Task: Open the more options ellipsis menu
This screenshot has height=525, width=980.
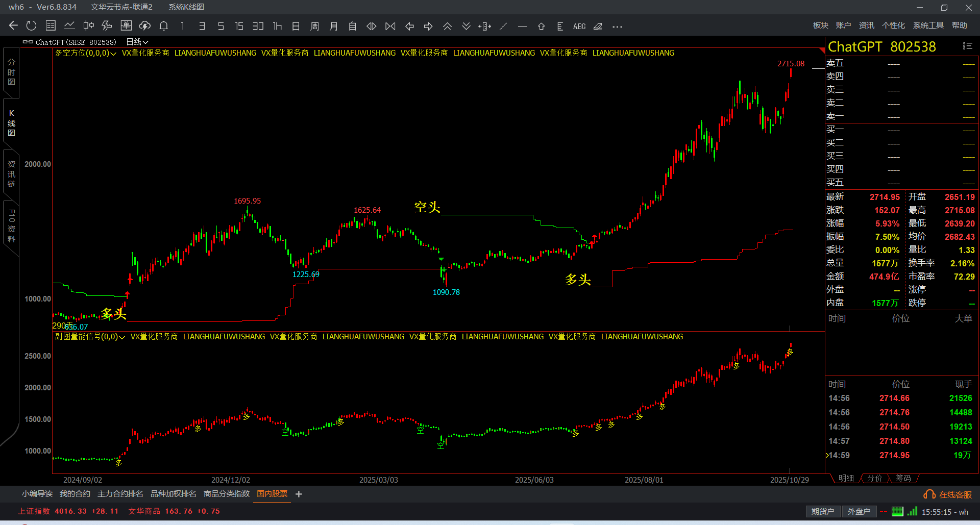Action: point(617,27)
